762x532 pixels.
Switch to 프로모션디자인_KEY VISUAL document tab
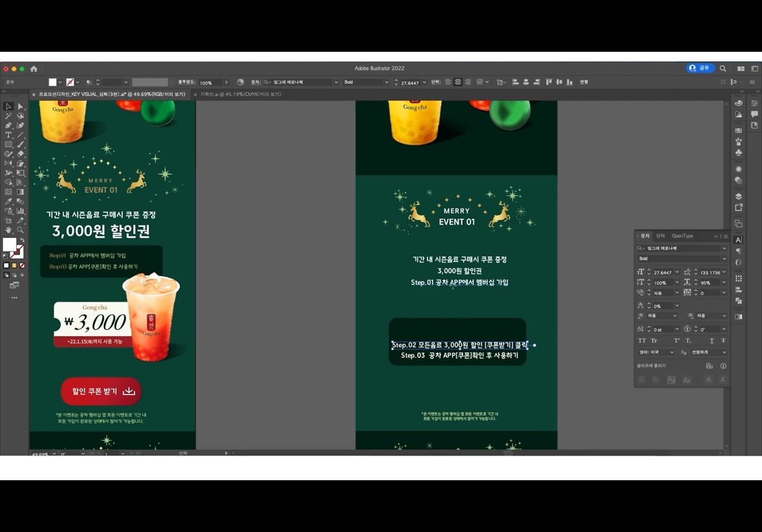pyautogui.click(x=112, y=94)
